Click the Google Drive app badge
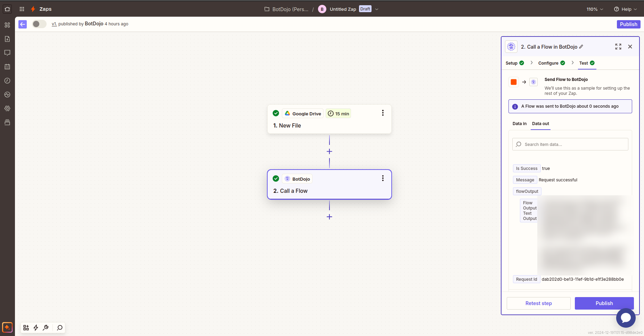Image resolution: width=644 pixels, height=336 pixels. [303, 114]
